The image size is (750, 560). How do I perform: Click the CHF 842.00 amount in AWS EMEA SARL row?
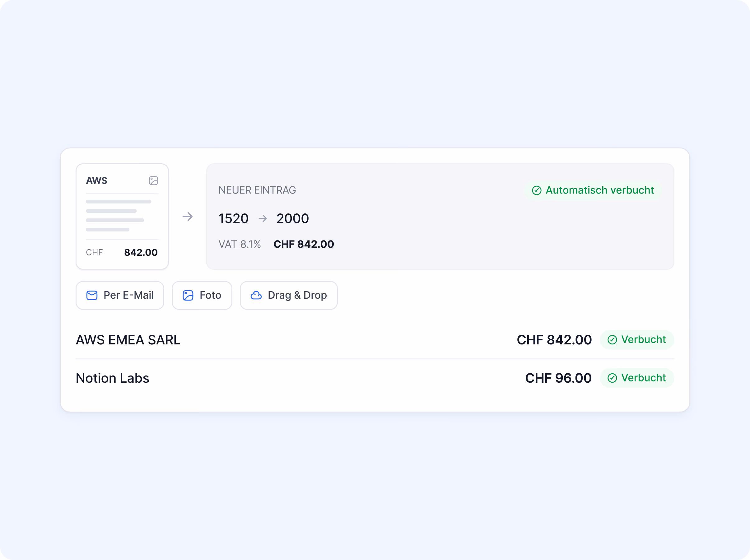tap(554, 340)
